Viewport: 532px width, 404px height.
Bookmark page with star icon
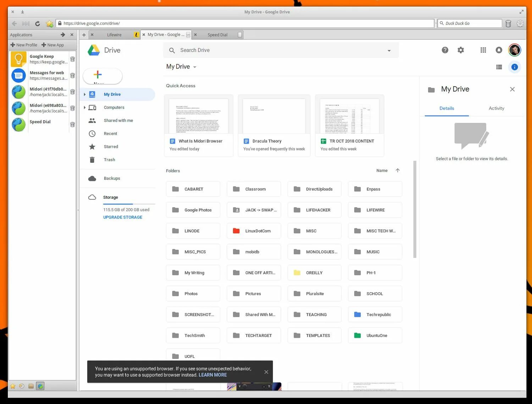pos(49,23)
